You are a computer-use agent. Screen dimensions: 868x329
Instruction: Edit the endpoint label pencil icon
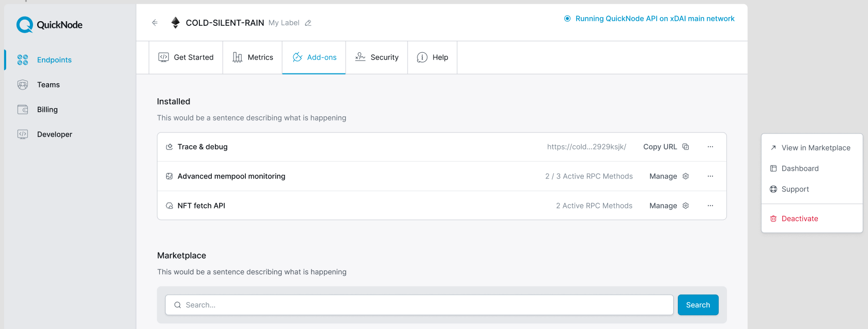(x=308, y=23)
